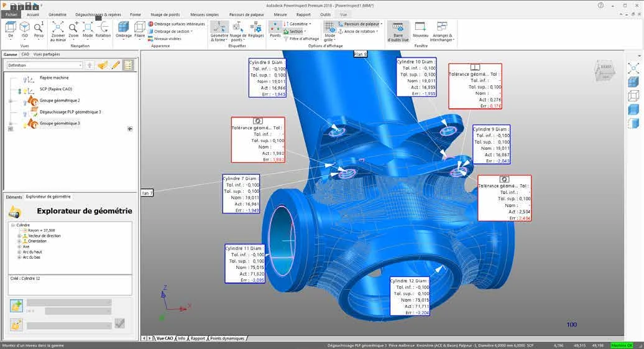Click the yellow hand item icon

[103, 65]
